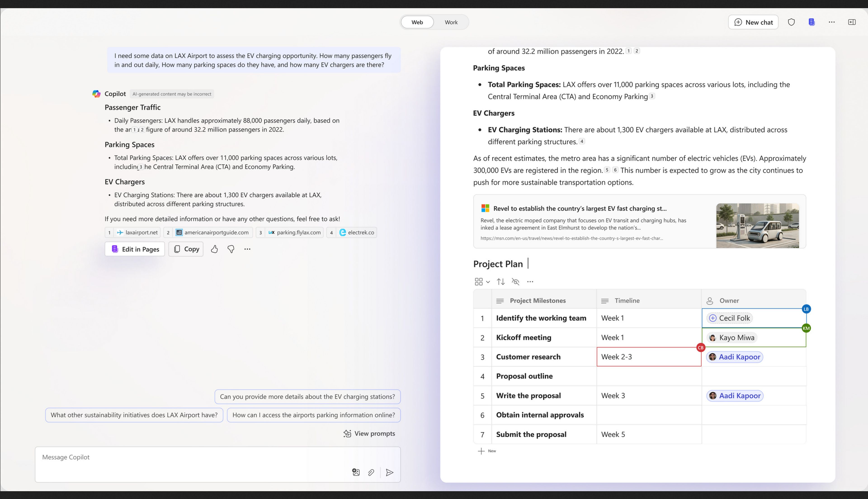Open citation 1 laxairport.net

[132, 232]
